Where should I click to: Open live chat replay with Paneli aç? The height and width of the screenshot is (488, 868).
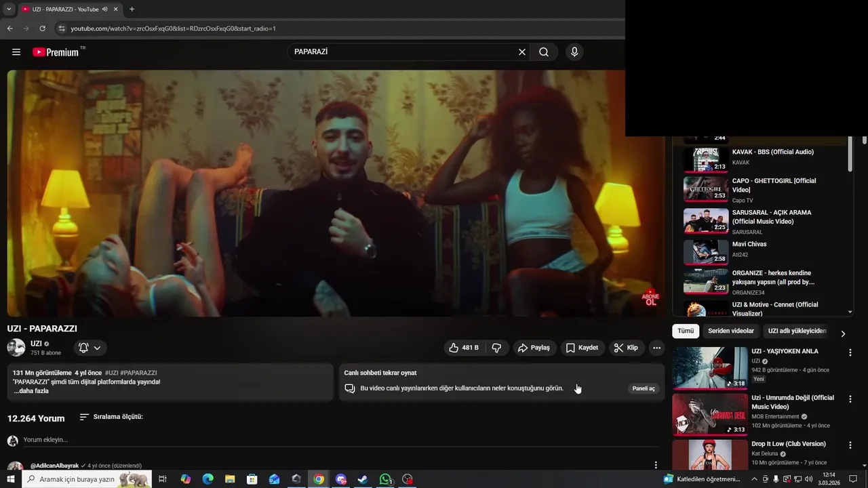point(644,388)
